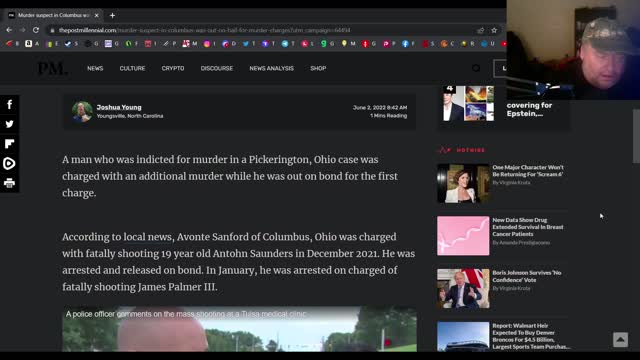Viewport: 640px width, 360px height.
Task: Open the SHOP page
Action: pyautogui.click(x=318, y=68)
